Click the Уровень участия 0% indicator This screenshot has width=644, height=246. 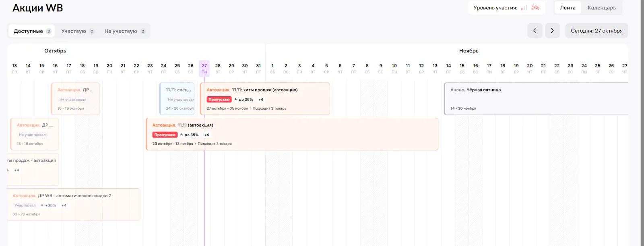coord(535,8)
